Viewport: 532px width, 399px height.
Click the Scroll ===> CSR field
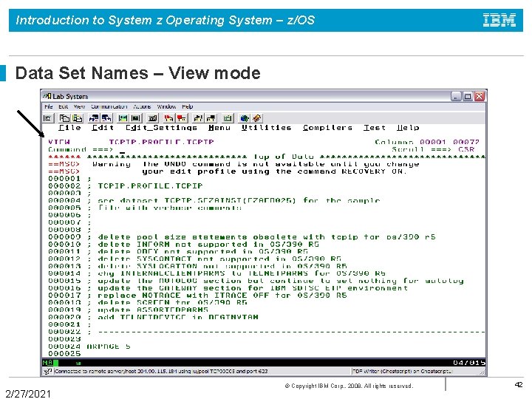coord(466,149)
